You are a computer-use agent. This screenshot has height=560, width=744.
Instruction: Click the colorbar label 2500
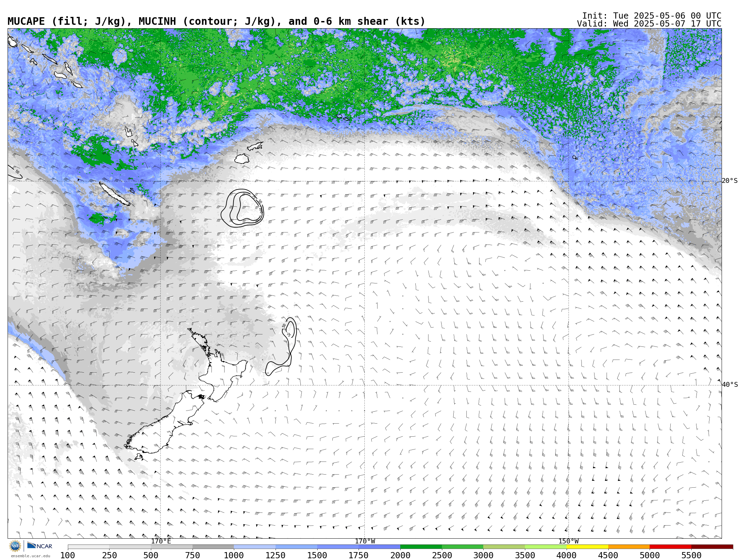point(442,555)
